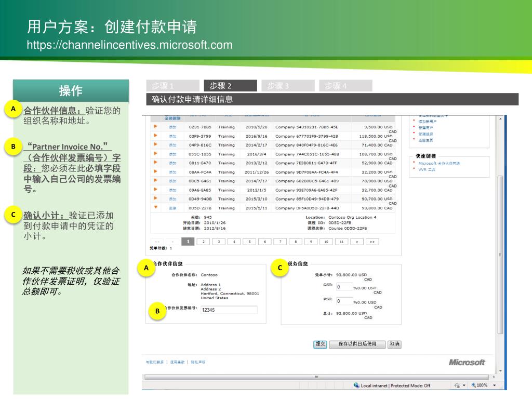
Task: Click the horizontal scrollbar thumb
Action: pyautogui.click(x=316, y=377)
